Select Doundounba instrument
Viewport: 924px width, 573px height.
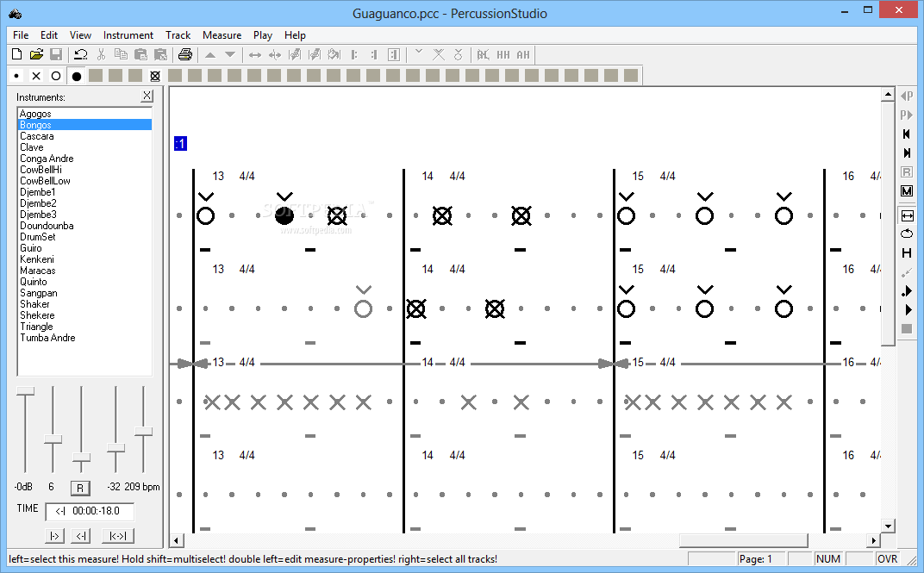click(x=84, y=226)
